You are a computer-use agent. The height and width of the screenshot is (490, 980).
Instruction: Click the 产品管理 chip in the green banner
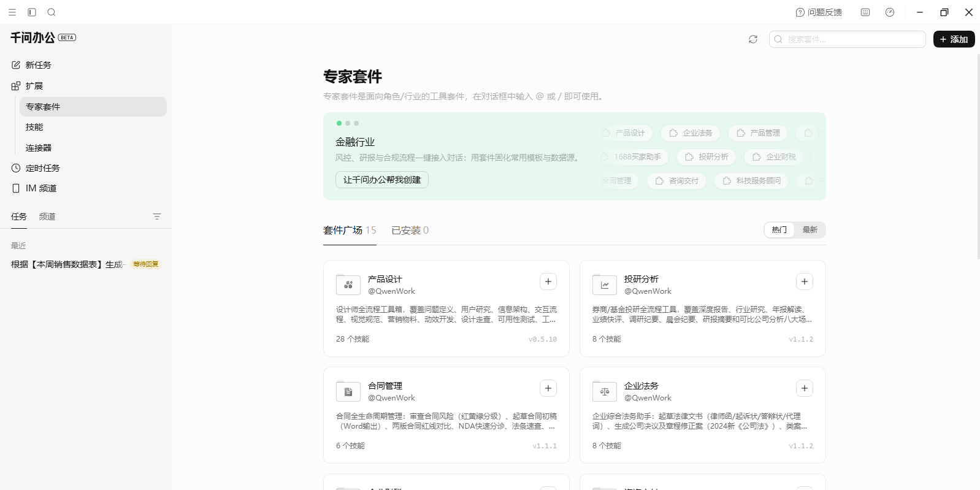pyautogui.click(x=758, y=133)
